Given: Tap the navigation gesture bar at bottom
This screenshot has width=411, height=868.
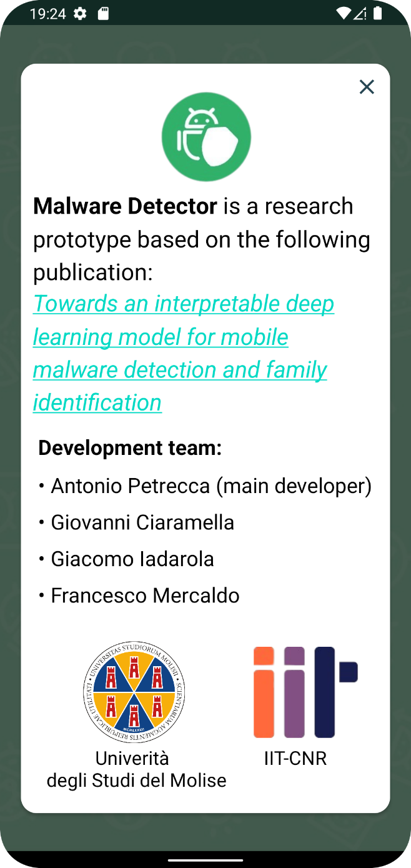Looking at the screenshot, I should [205, 861].
